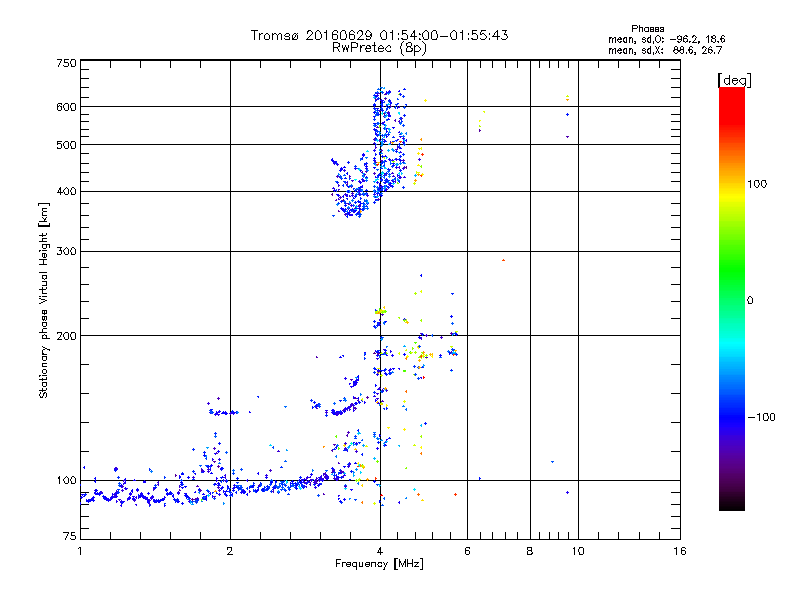The height and width of the screenshot is (600, 800).
Task: Click the '[deg]' colorbar unit label
Action: (x=734, y=80)
